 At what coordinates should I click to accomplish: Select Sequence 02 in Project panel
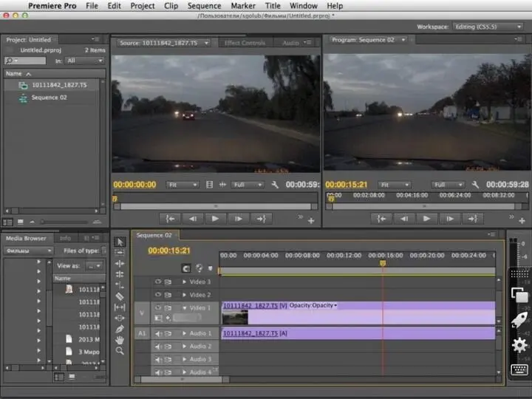point(50,98)
